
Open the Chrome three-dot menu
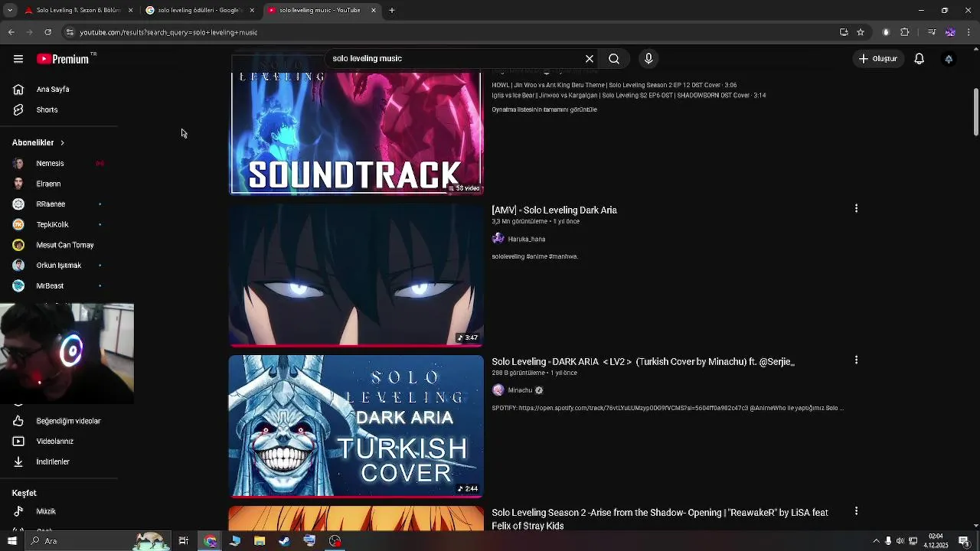click(x=969, y=32)
